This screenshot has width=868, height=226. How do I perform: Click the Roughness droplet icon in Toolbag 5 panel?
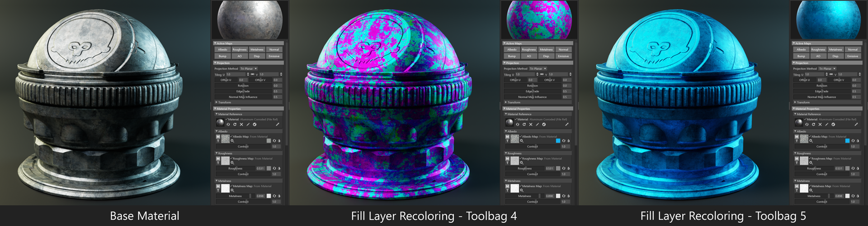858,168
